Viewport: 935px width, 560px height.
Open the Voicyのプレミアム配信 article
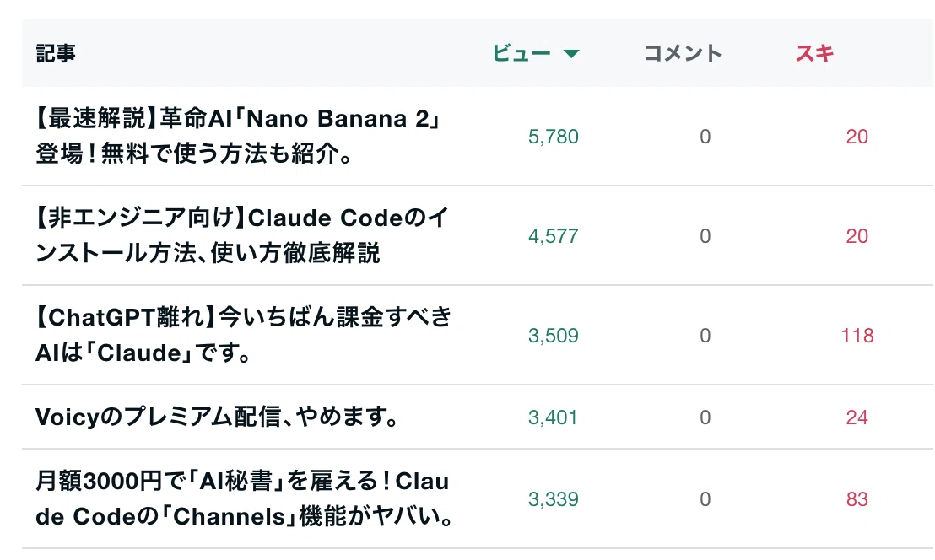218,417
